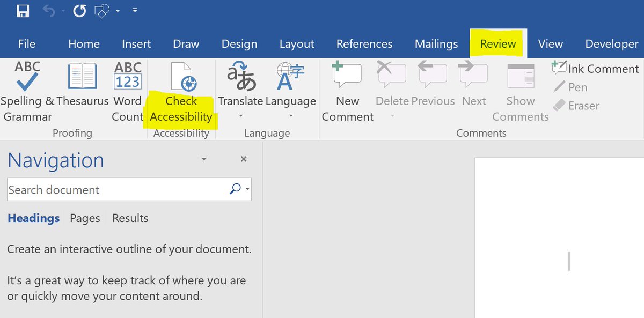The width and height of the screenshot is (644, 318).
Task: Go to the Layout ribbon tab
Action: (297, 44)
